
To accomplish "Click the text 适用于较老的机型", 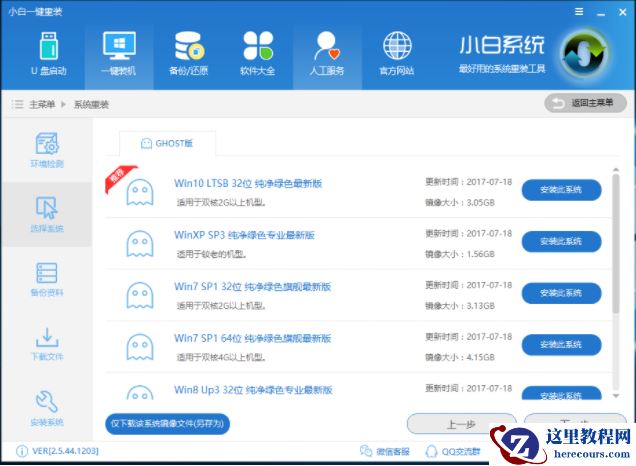I will pos(211,254).
